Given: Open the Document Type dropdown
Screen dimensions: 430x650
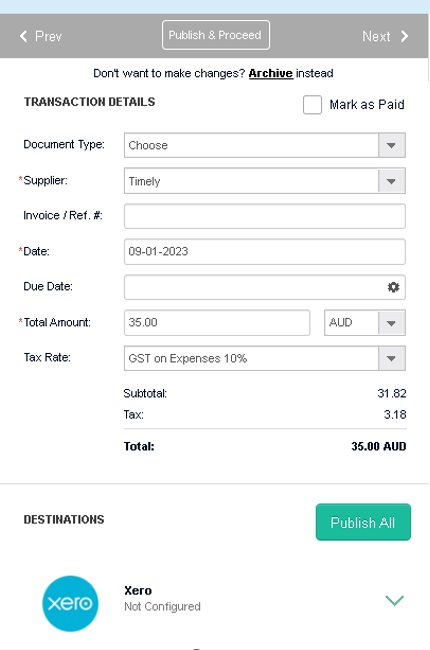Looking at the screenshot, I should 265,145.
